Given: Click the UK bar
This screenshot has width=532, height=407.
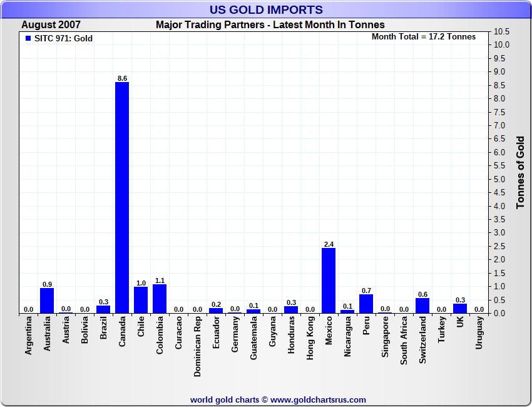Looking at the screenshot, I should (460, 309).
